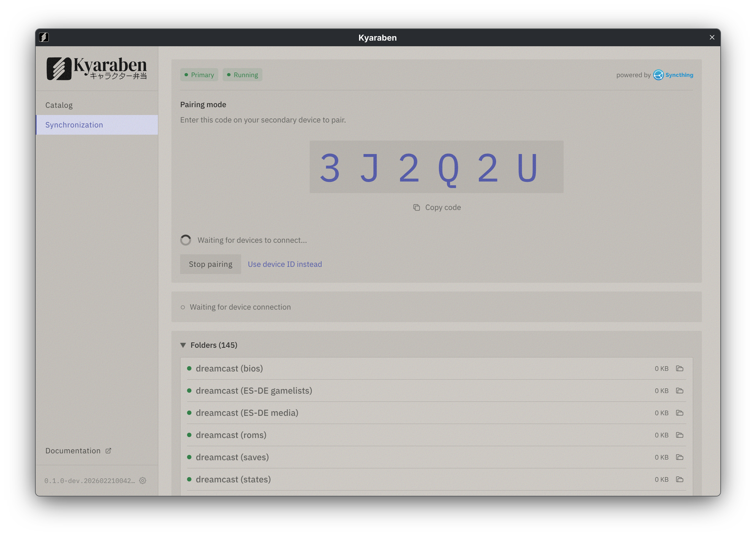This screenshot has height=538, width=756.
Task: Open the folder icon for dreamcast (bios)
Action: tap(679, 368)
